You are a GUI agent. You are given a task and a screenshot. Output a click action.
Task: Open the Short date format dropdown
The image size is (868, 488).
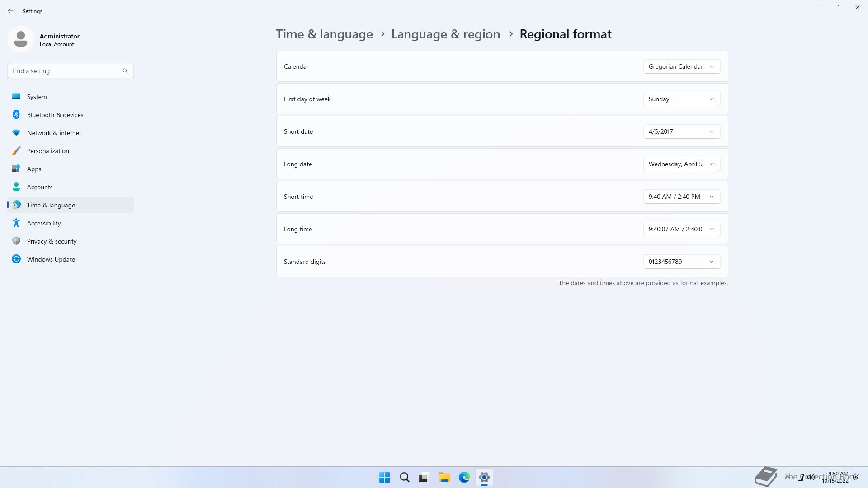click(681, 131)
